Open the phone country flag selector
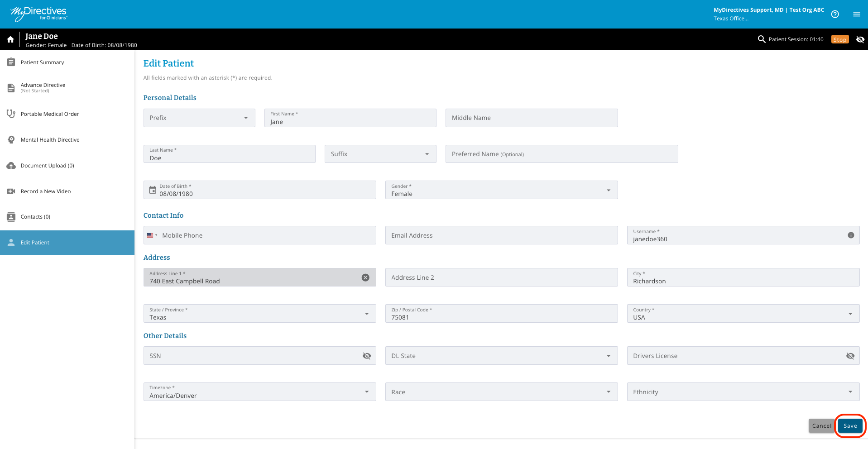Image resolution: width=868 pixels, height=449 pixels. [152, 235]
